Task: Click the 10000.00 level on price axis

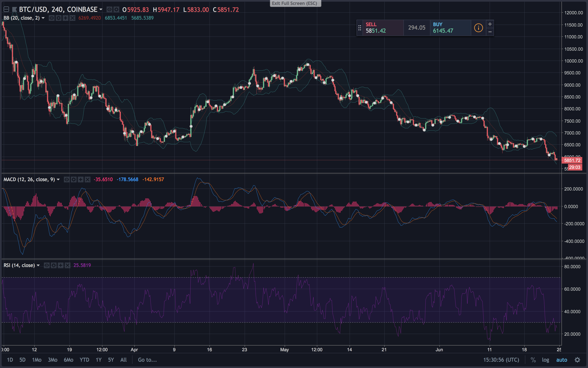Action: [x=574, y=61]
